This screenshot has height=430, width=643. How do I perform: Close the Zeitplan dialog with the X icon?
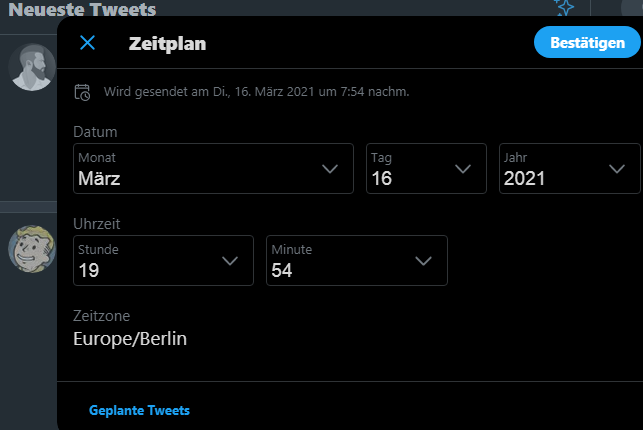click(x=87, y=42)
